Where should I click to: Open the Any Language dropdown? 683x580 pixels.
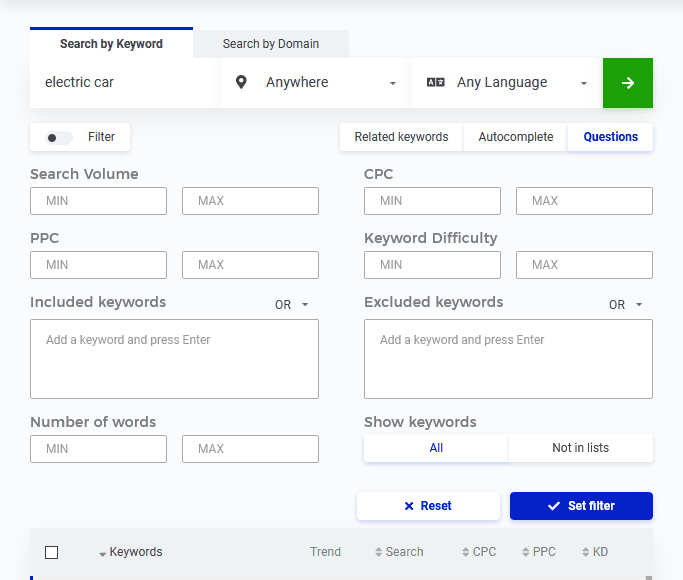(505, 83)
